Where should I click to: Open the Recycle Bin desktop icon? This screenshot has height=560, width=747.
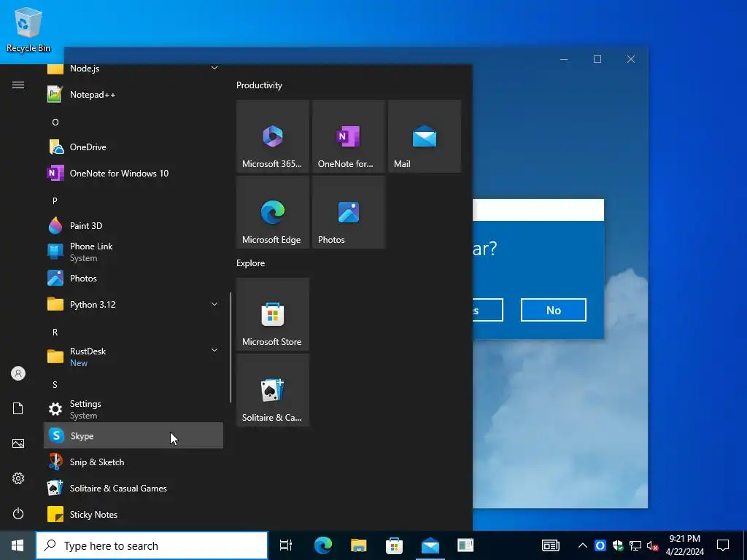point(28,31)
